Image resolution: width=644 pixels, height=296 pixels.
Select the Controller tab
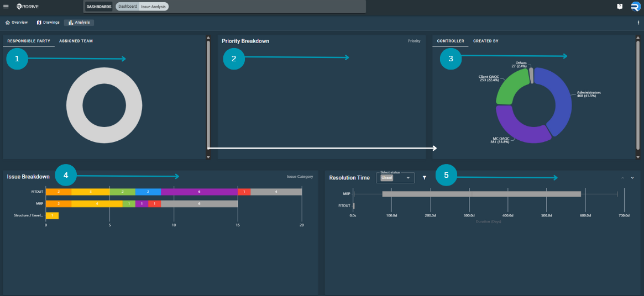click(x=451, y=41)
